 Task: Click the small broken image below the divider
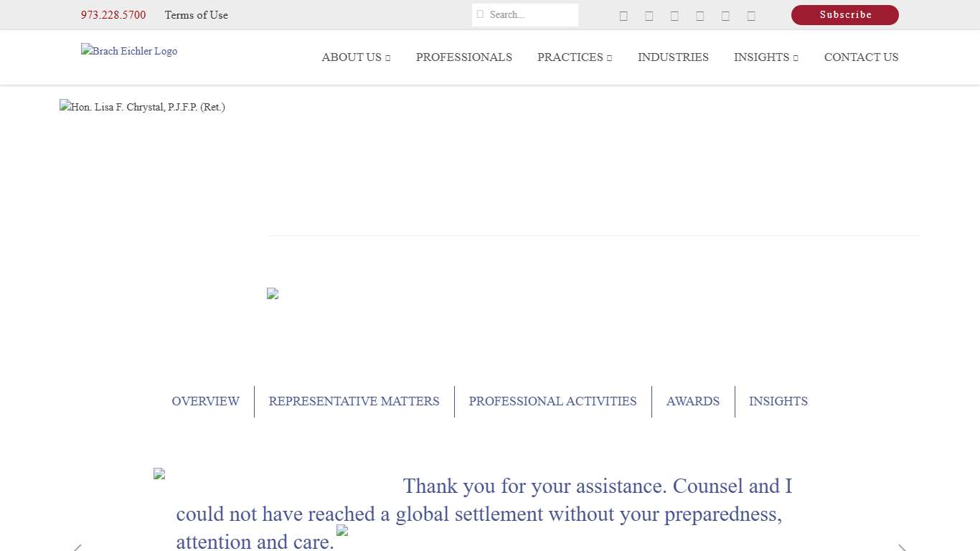point(273,293)
